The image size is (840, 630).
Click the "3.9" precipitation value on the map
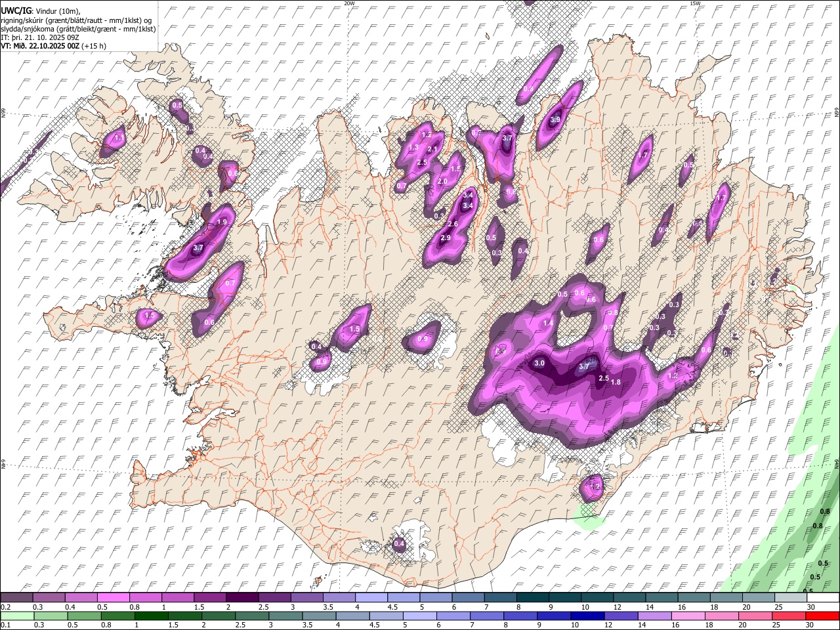(x=555, y=119)
